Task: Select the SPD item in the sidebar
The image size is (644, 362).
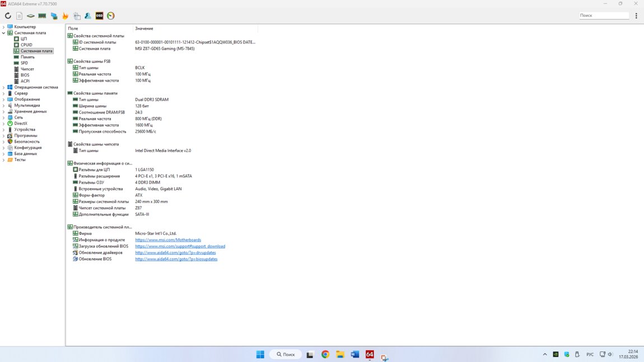Action: coord(24,63)
